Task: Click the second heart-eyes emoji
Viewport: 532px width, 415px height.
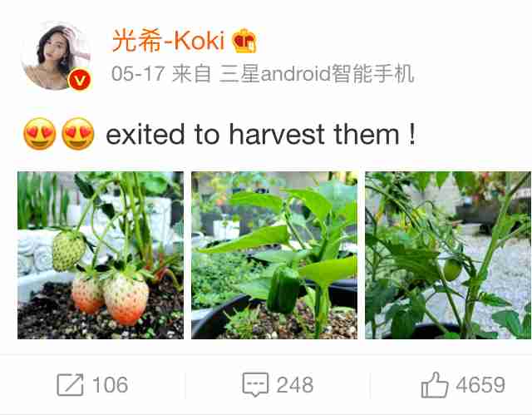Action: coord(78,134)
